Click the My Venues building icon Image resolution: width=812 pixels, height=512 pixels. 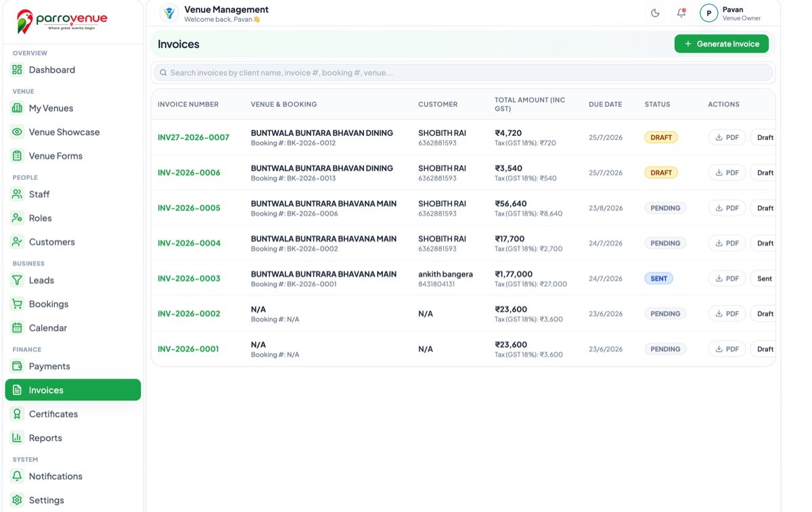[18, 108]
